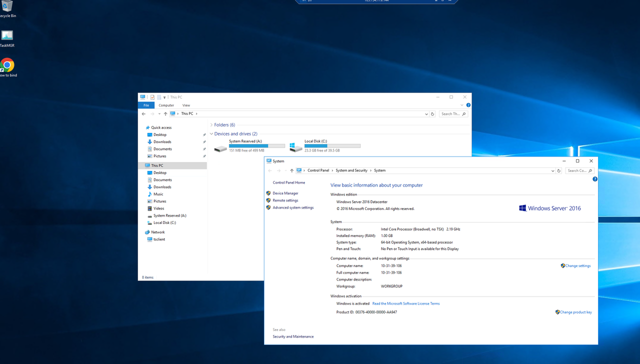Click the Change product key link text
Screen dimensions: 640x364
click(x=576, y=312)
